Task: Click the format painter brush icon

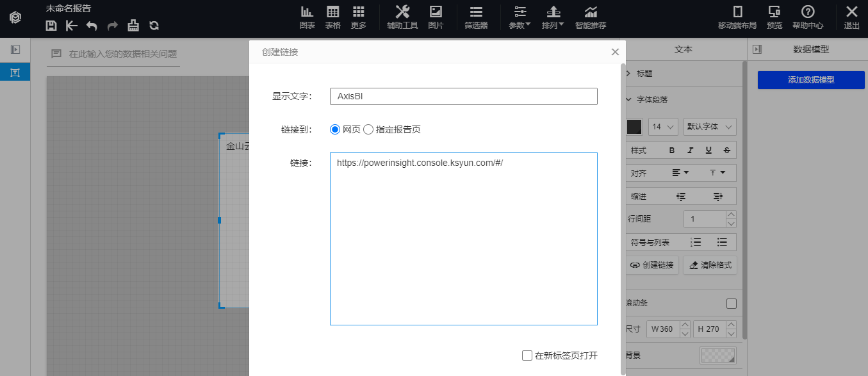Action: (133, 26)
